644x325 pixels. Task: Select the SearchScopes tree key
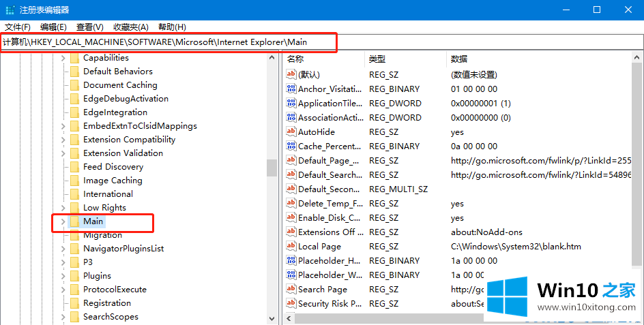click(111, 317)
